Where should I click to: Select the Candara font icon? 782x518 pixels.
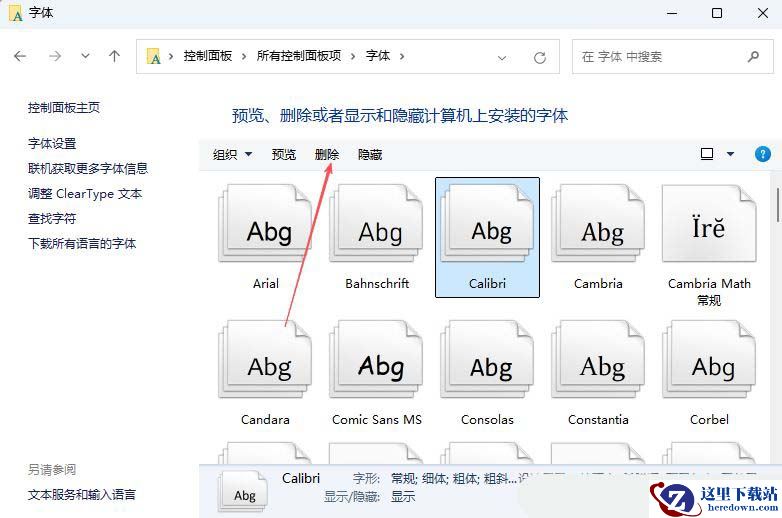point(265,359)
